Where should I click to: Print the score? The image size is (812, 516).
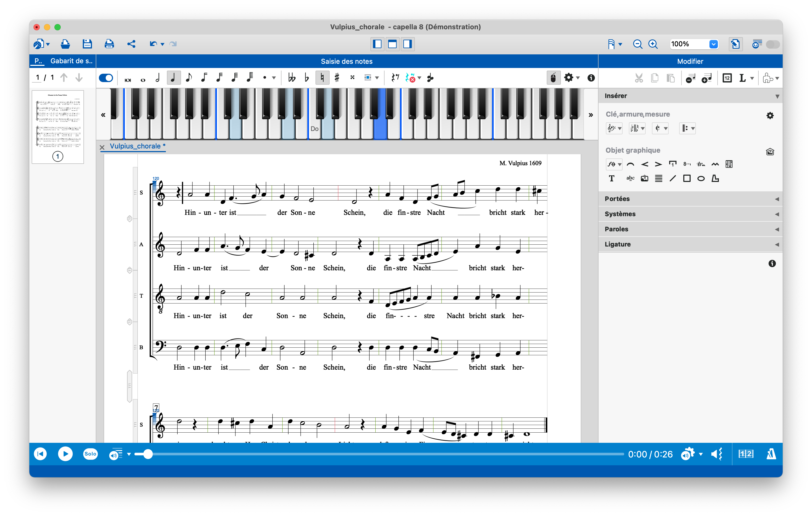coord(109,44)
